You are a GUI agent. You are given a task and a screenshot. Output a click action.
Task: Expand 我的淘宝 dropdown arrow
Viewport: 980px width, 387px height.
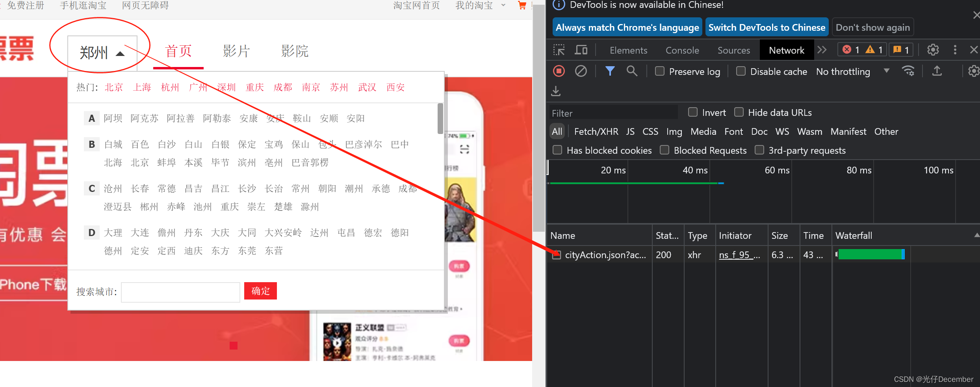[x=503, y=6]
